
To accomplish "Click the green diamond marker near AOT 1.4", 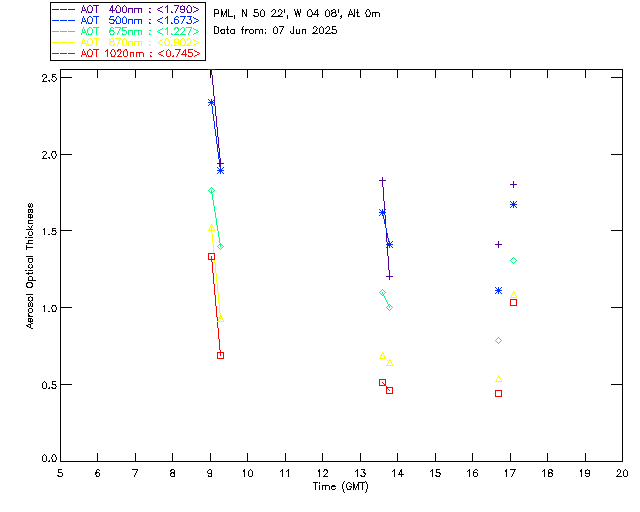I will [x=220, y=247].
